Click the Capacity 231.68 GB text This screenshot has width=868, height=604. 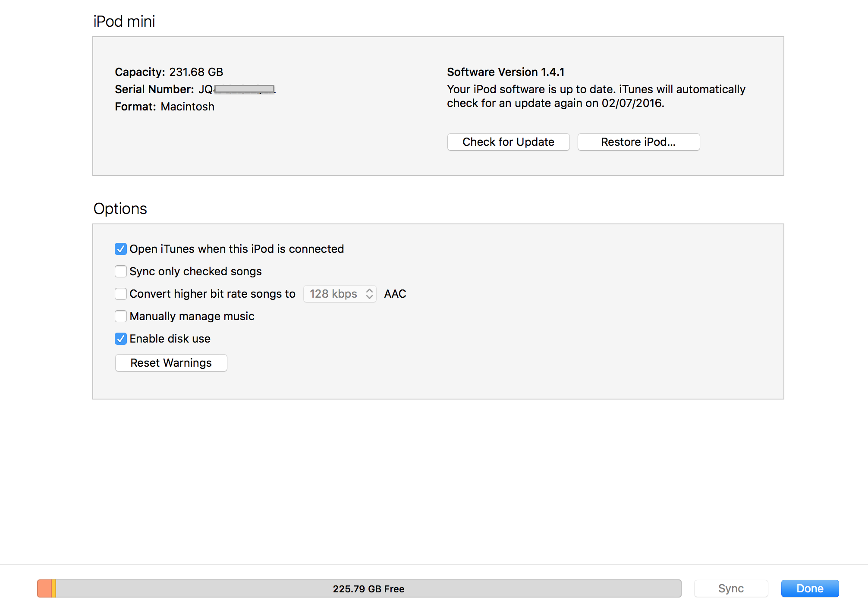169,72
